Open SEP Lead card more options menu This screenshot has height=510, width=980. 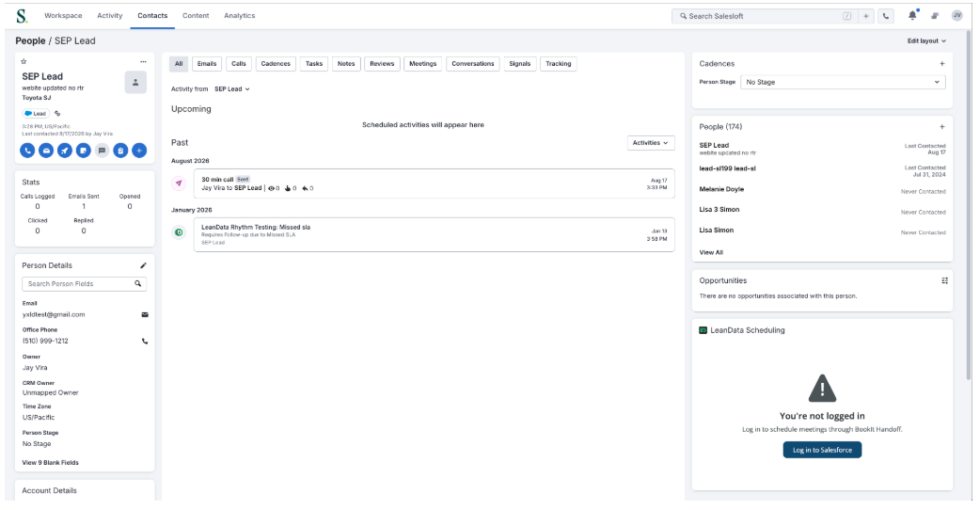pos(143,61)
